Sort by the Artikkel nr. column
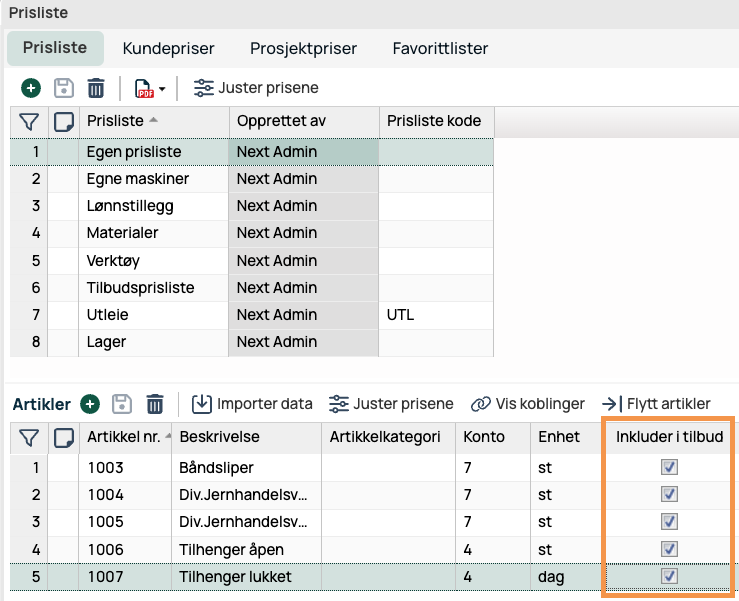 [125, 437]
